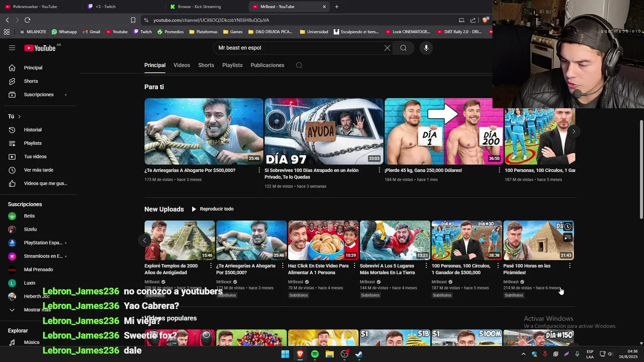Bookmark this page icon
This screenshot has width=644, height=362.
click(133, 20)
